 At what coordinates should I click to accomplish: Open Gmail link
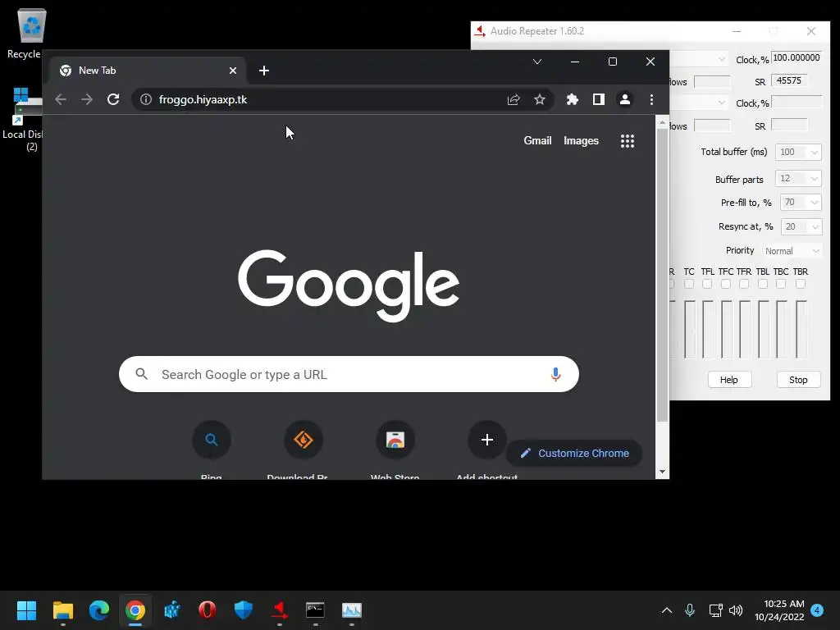click(537, 141)
